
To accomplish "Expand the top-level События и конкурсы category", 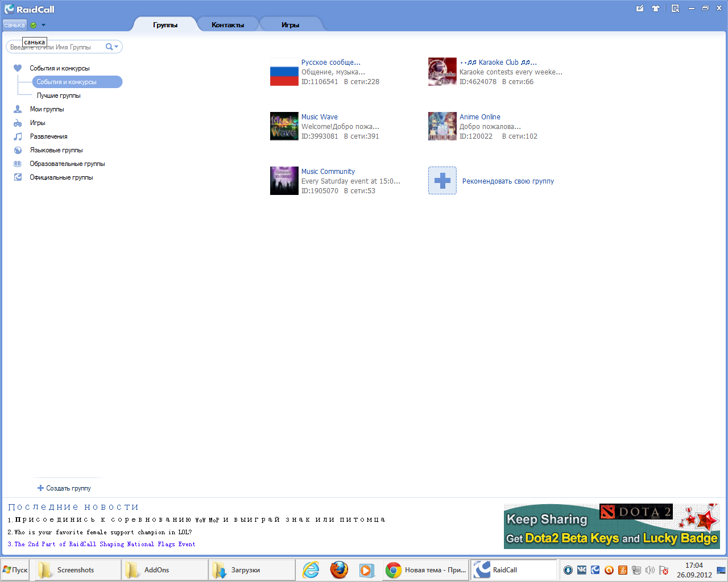I will (59, 68).
